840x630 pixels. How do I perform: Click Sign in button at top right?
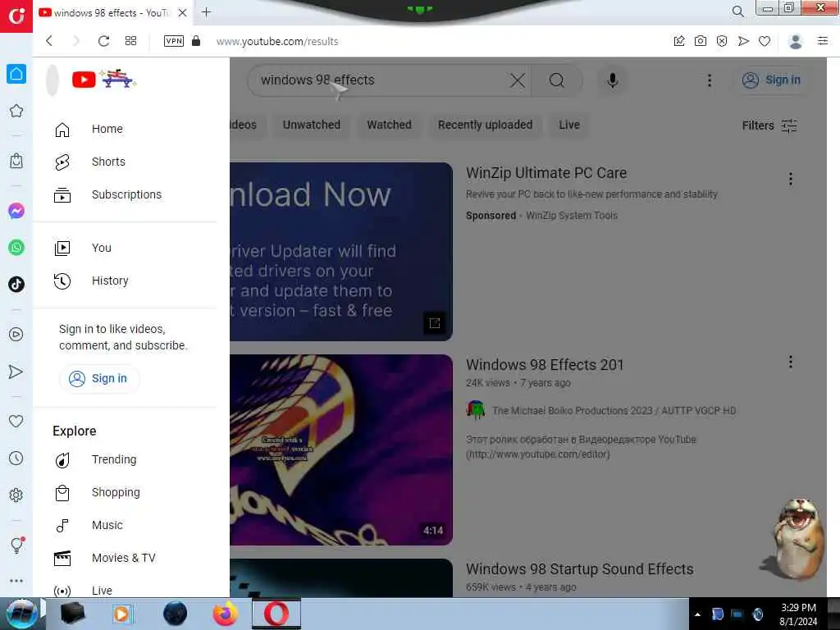pos(771,80)
